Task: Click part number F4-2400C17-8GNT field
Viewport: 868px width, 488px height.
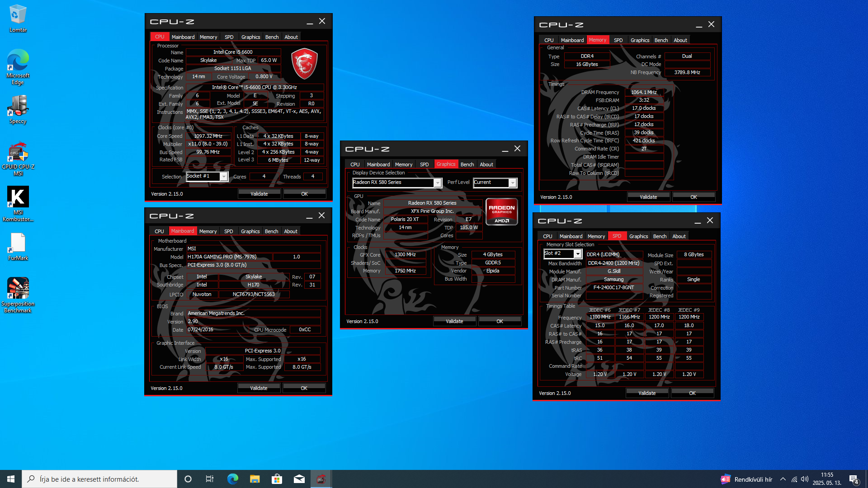Action: pyautogui.click(x=614, y=287)
